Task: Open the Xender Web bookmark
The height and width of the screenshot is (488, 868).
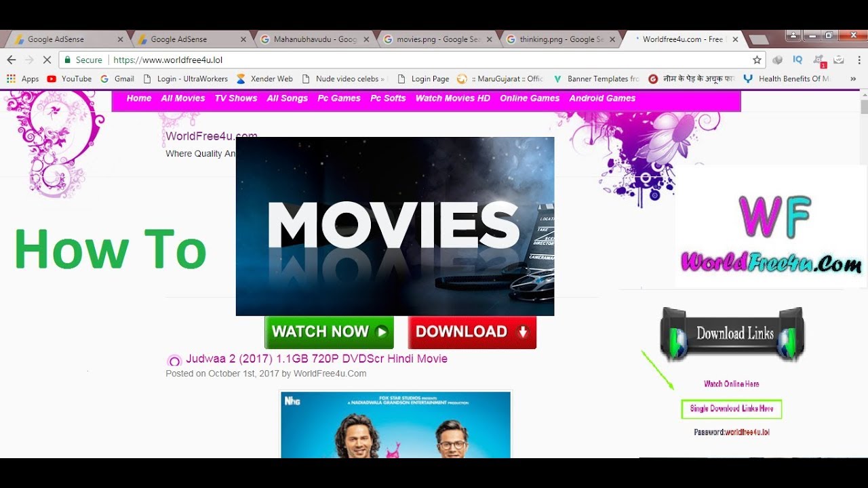Action: tap(264, 79)
